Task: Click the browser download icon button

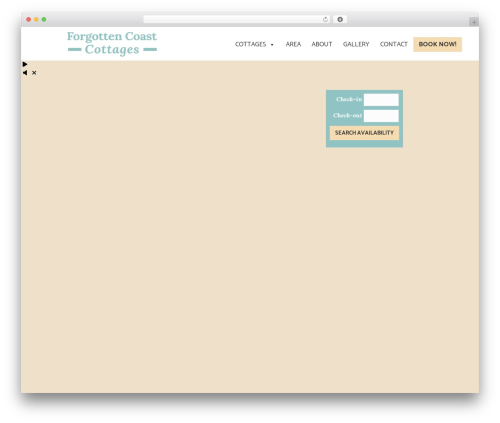Action: click(340, 20)
